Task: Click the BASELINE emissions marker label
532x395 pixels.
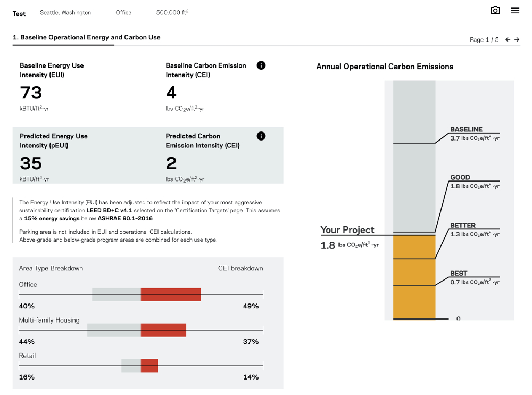Action: 466,129
